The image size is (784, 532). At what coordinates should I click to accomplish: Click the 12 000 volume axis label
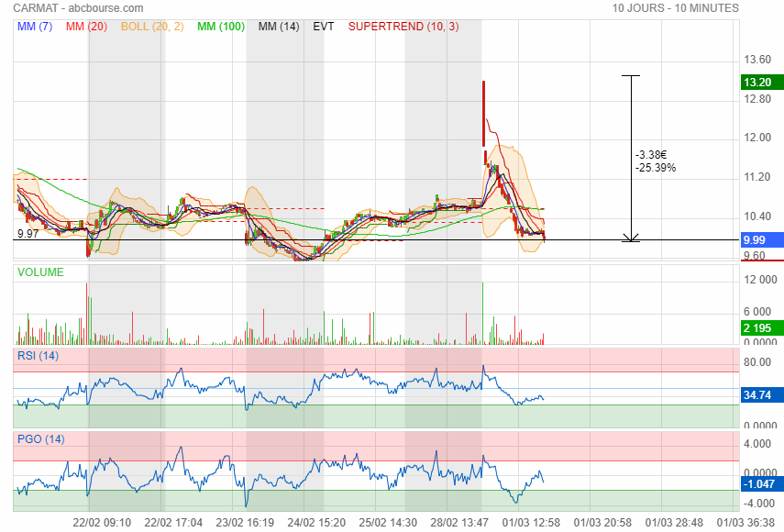pyautogui.click(x=760, y=280)
